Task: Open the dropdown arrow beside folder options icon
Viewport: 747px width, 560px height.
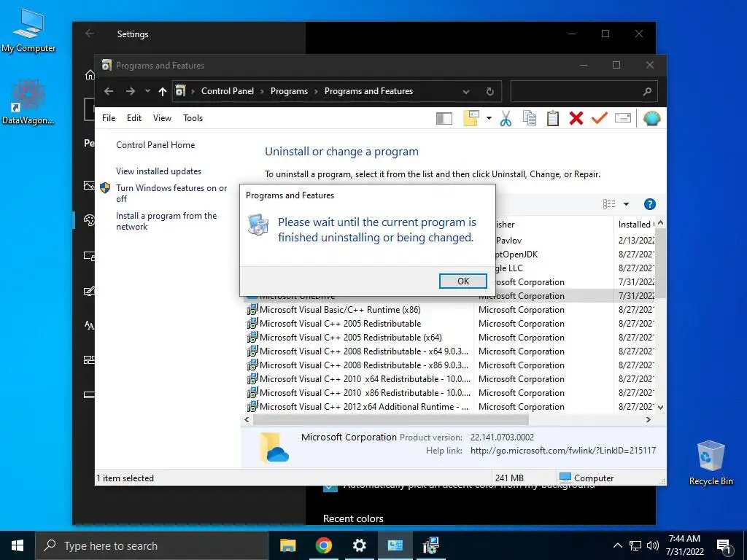Action: pos(489,118)
